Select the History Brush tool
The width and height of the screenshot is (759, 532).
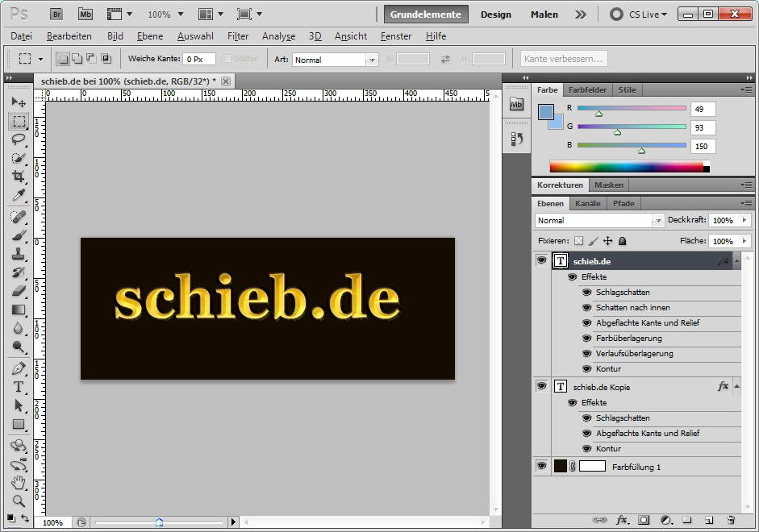coord(19,272)
